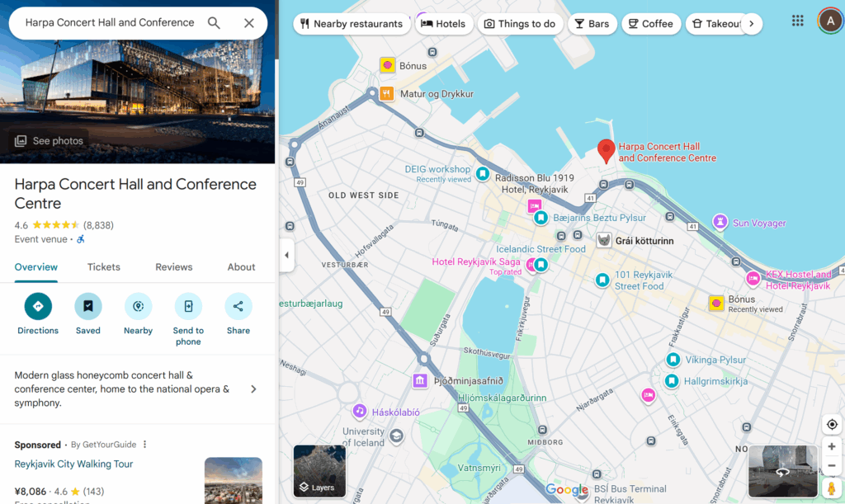The height and width of the screenshot is (504, 845).
Task: Click the By GetYourGuide advertiser text
Action: [103, 445]
